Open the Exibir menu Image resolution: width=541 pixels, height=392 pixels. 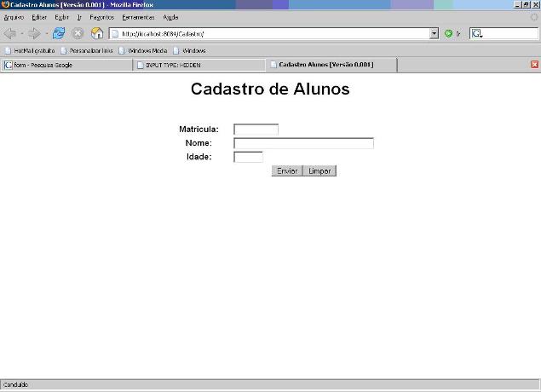tap(61, 17)
